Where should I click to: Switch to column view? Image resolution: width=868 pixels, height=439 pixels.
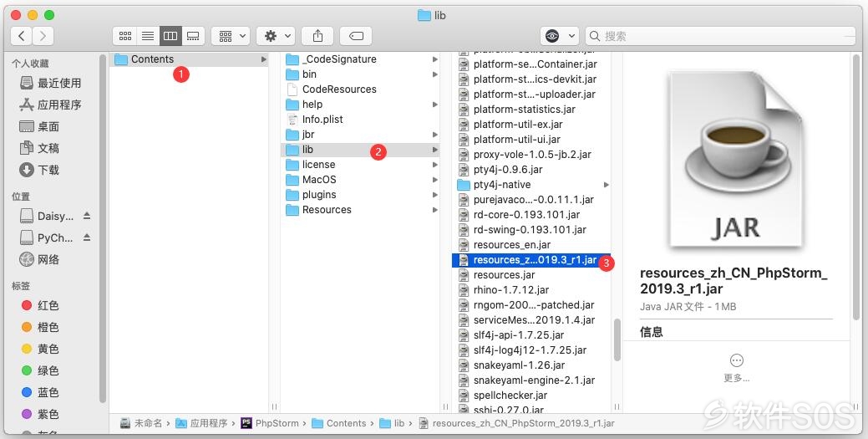[170, 36]
